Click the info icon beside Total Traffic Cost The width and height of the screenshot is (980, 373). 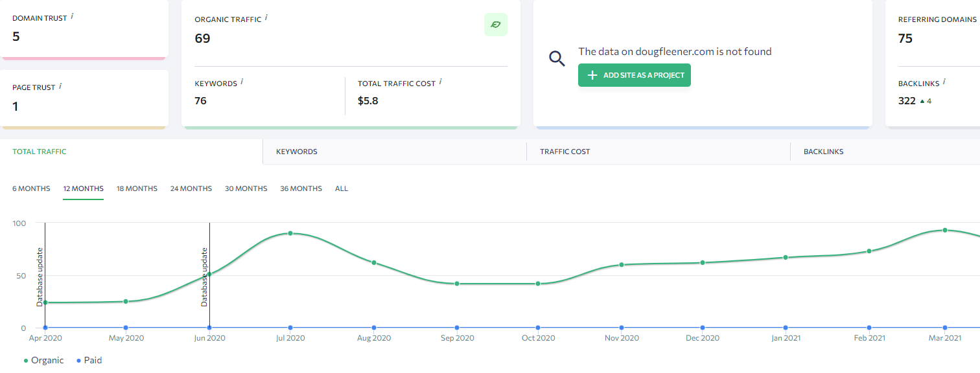click(440, 82)
